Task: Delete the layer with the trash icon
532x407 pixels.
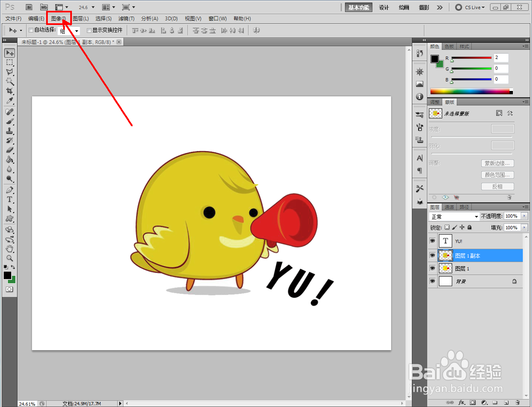Action: coord(517,402)
